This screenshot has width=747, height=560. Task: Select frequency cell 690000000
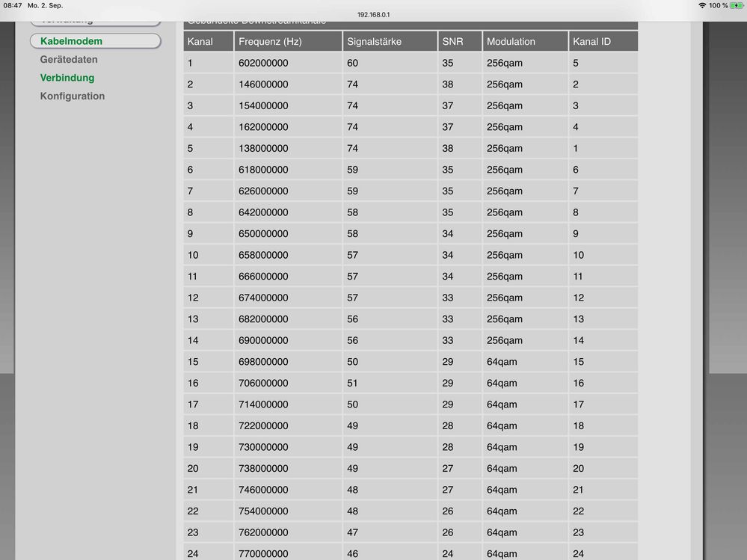pyautogui.click(x=288, y=340)
